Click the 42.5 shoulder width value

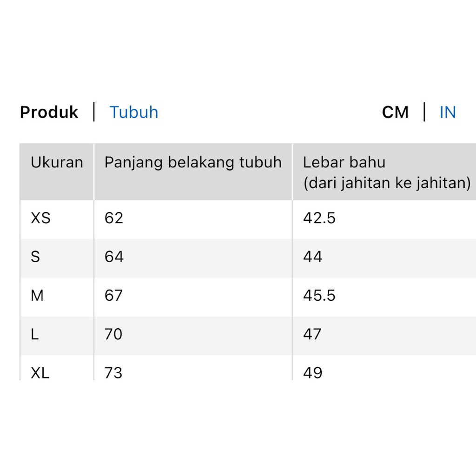pos(319,218)
